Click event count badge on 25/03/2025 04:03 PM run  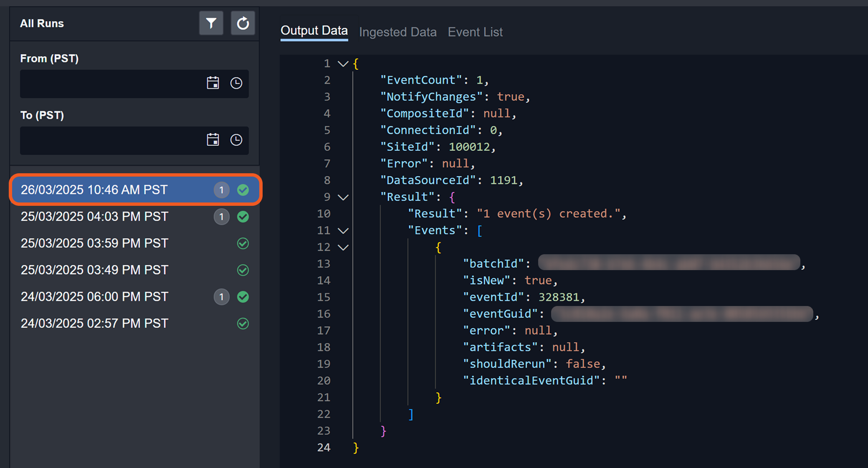[221, 217]
